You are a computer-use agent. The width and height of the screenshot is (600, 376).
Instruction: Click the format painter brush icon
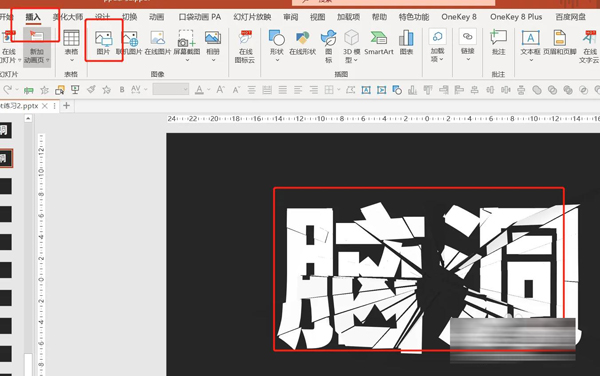pyautogui.click(x=91, y=90)
